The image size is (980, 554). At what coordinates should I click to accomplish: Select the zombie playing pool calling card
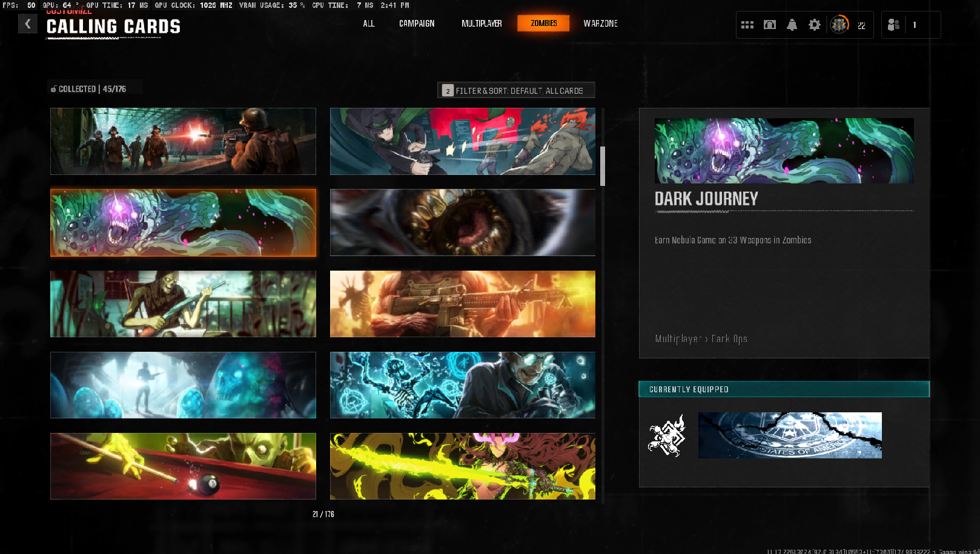(x=183, y=466)
